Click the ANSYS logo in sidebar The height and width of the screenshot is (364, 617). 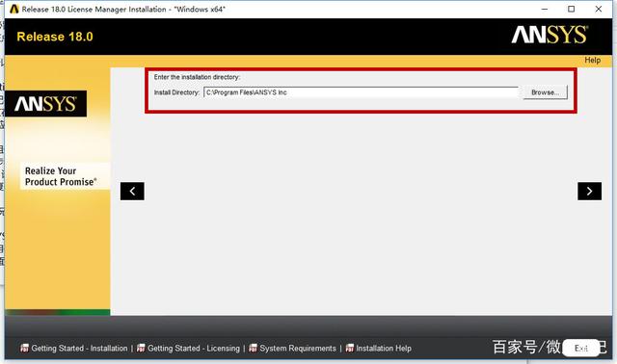click(x=45, y=104)
